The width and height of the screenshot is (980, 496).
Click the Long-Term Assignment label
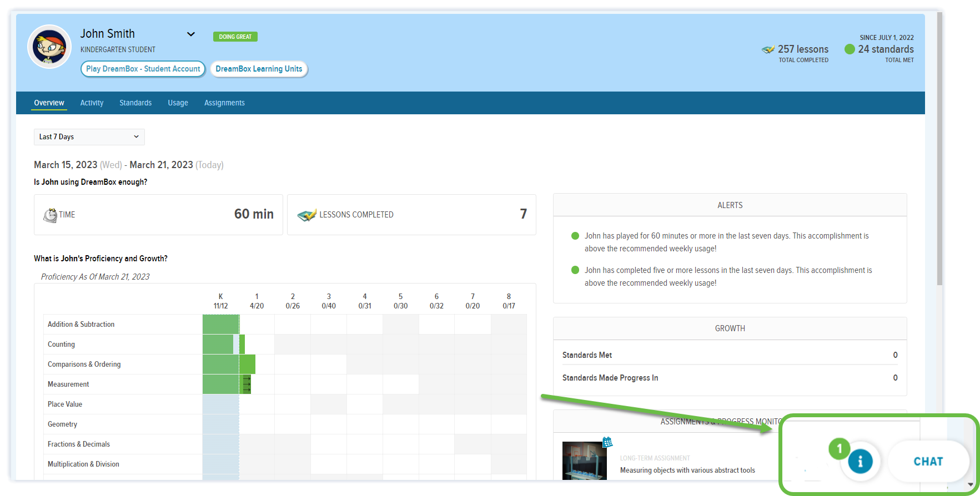click(655, 458)
